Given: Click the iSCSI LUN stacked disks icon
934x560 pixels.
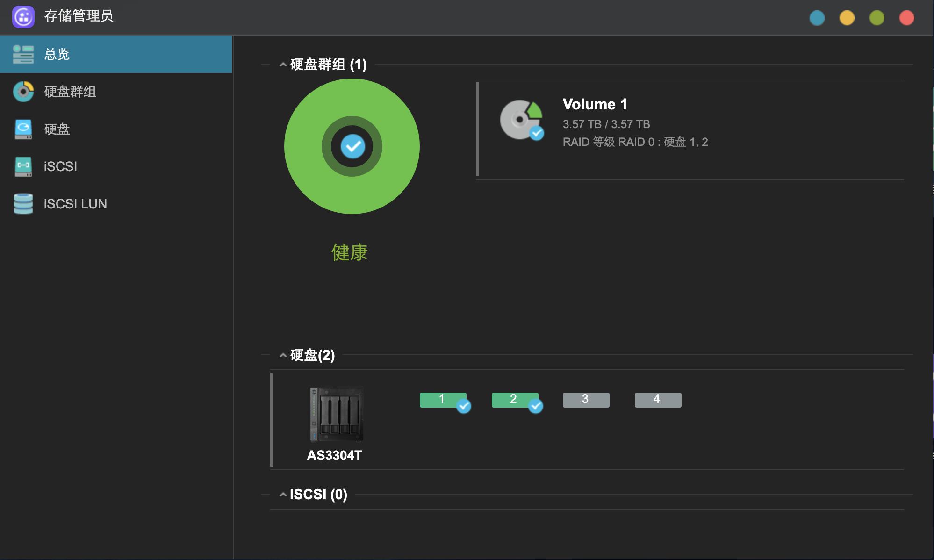Looking at the screenshot, I should [x=22, y=203].
